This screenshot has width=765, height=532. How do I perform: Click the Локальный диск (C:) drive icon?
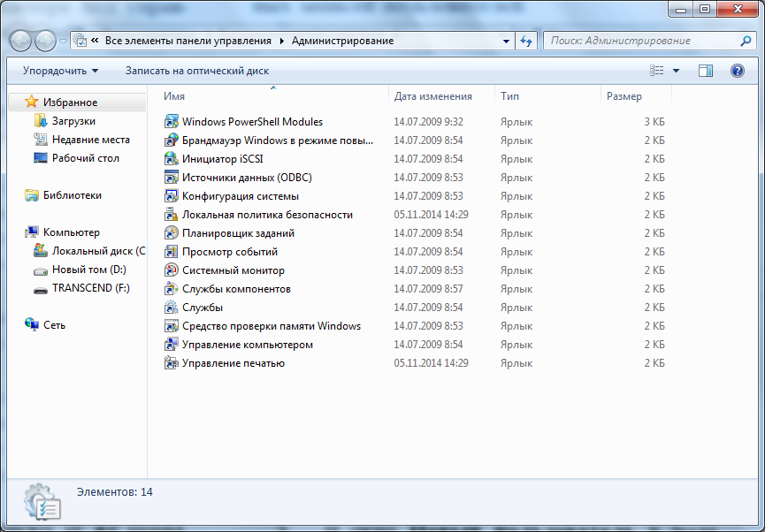[41, 251]
